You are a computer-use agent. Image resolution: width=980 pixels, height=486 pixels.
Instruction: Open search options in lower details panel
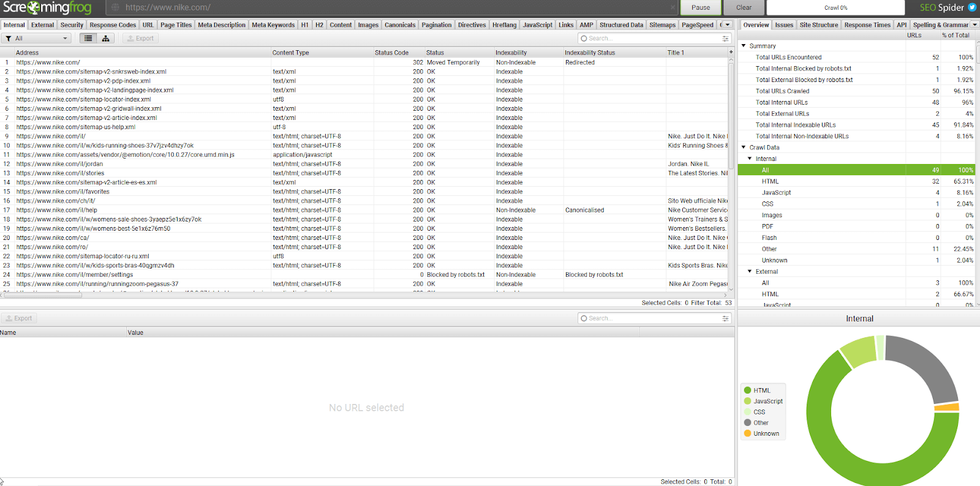pyautogui.click(x=725, y=318)
